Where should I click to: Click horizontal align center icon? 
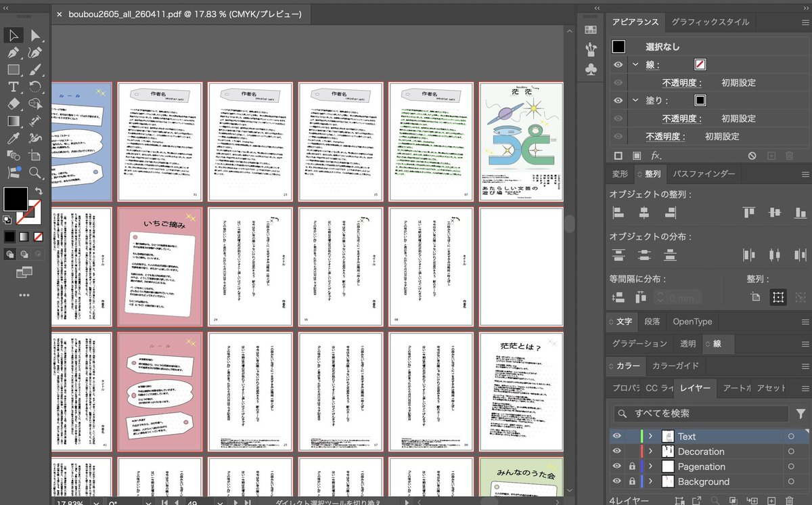pos(644,213)
